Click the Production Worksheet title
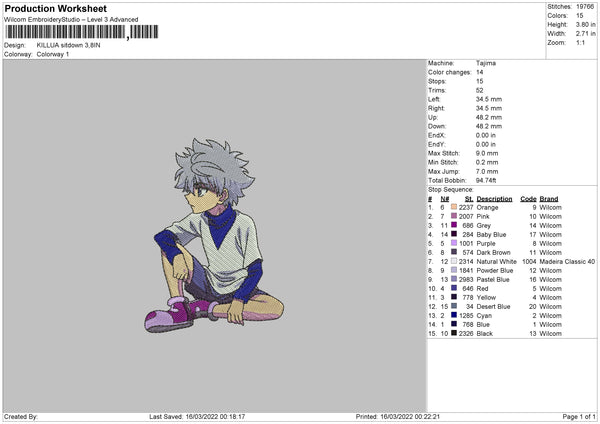Viewport: 600px width, 424px height. [x=55, y=8]
